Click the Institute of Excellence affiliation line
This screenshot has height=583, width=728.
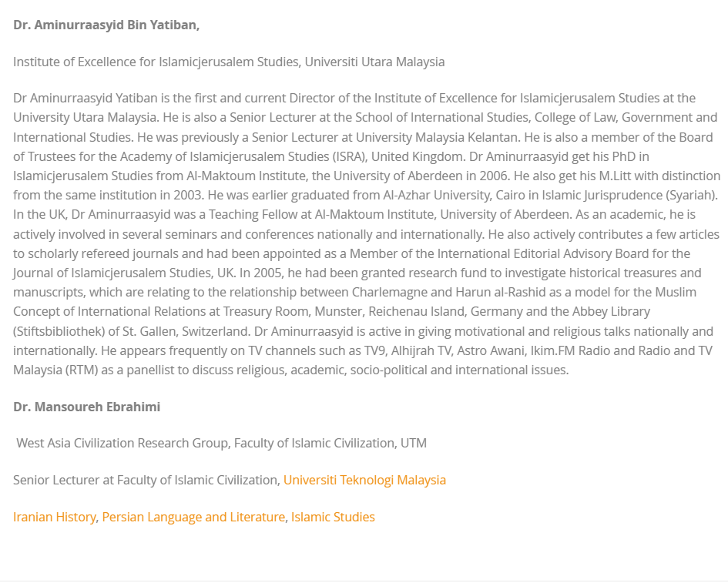tap(229, 62)
